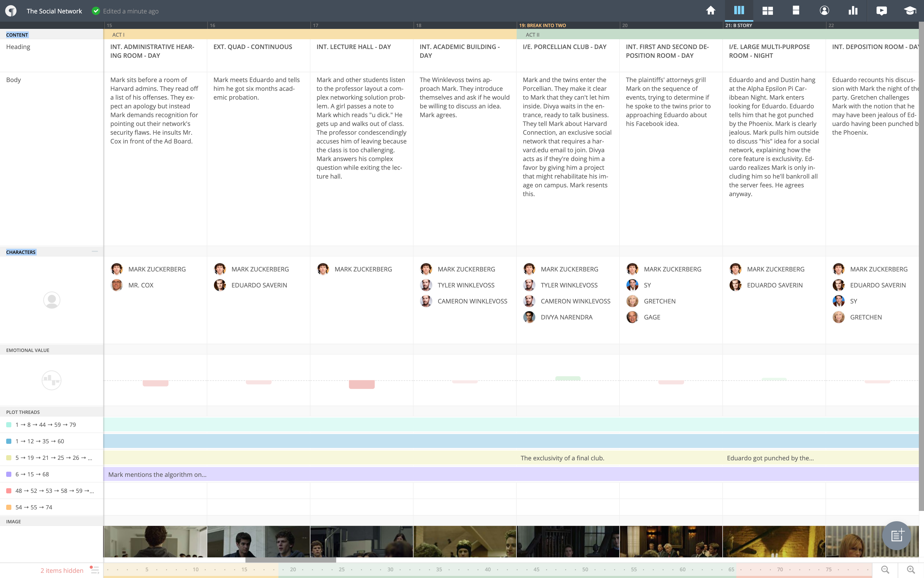The height and width of the screenshot is (578, 924).
Task: Click 'The exclusivity of a final club.' thread note
Action: (562, 458)
